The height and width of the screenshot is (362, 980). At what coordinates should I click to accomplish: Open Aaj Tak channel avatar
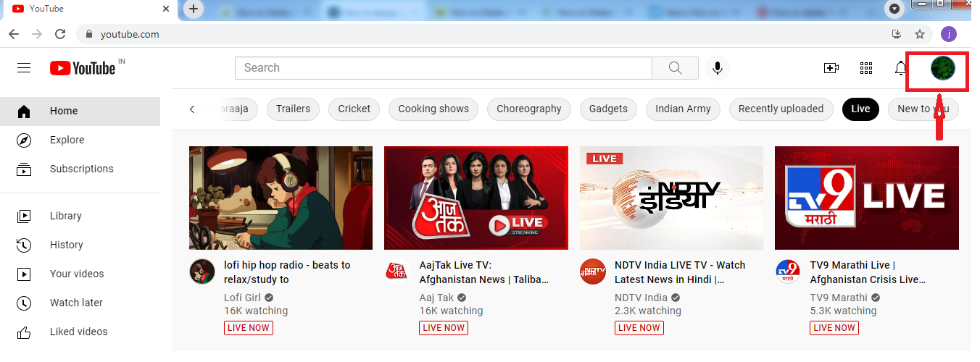(397, 271)
